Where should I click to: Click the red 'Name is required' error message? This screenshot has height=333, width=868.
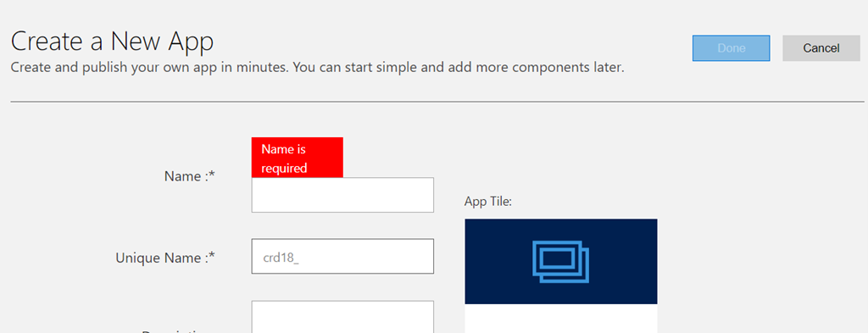click(298, 158)
